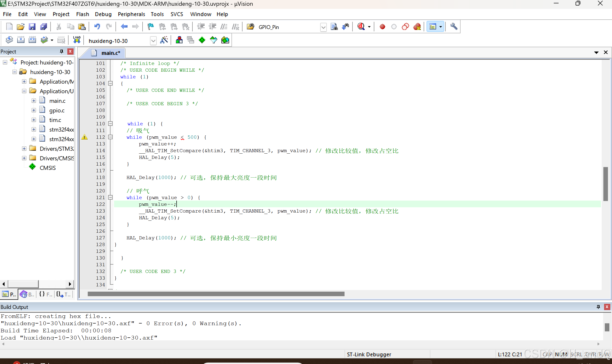Close the Build Output panel
This screenshot has width=612, height=364.
(x=607, y=307)
